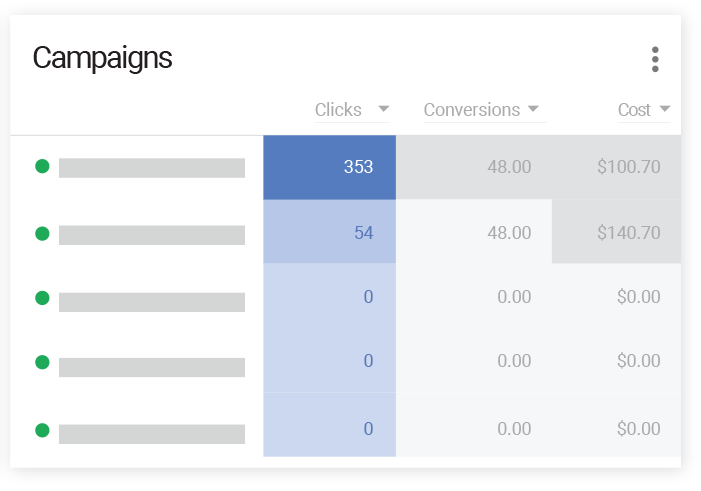Image resolution: width=701 pixels, height=491 pixels.
Task: Click the Clicks column header label
Action: (338, 110)
